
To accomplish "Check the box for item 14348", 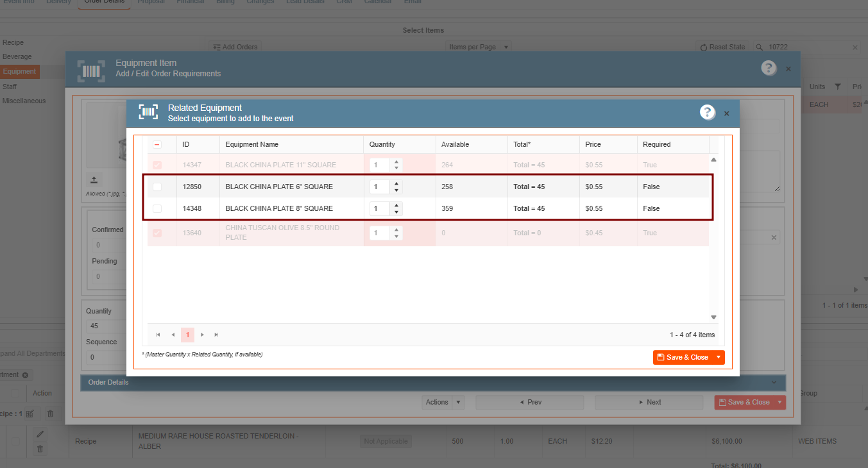I will pyautogui.click(x=157, y=209).
